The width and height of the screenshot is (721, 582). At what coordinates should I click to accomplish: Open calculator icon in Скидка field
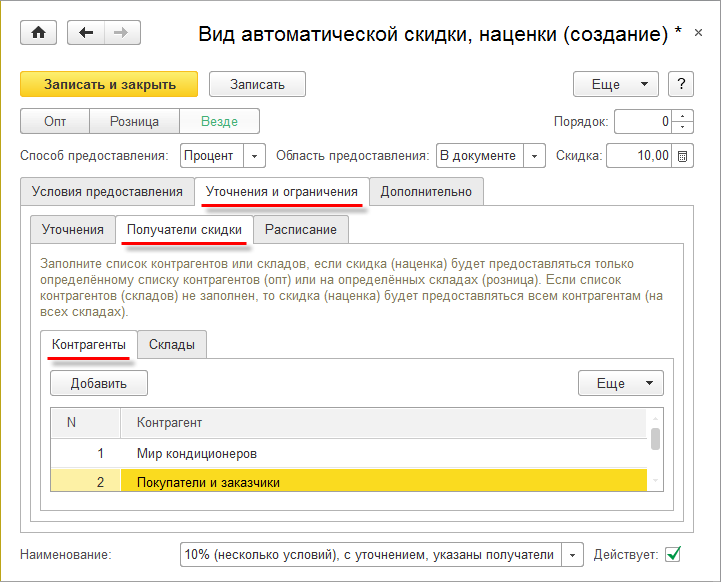(x=682, y=156)
